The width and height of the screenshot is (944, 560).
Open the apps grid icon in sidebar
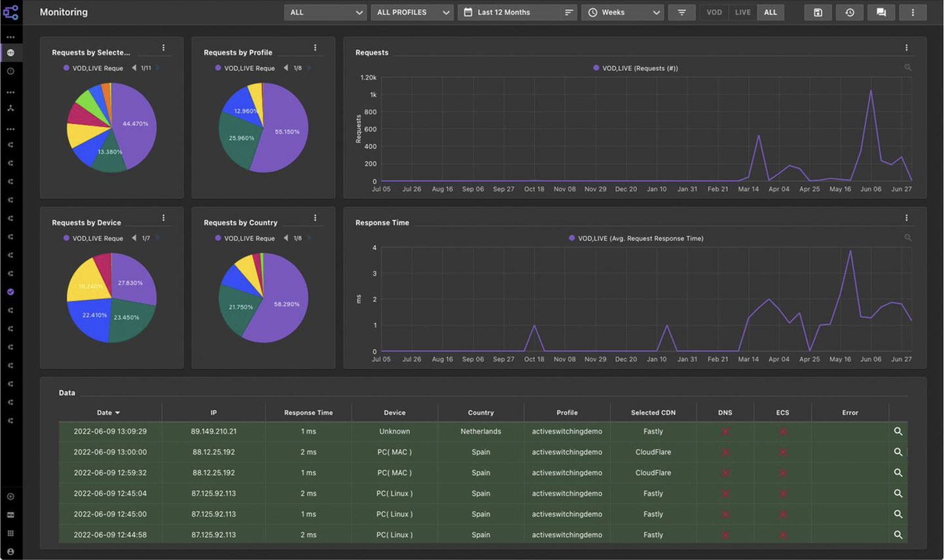(x=10, y=533)
